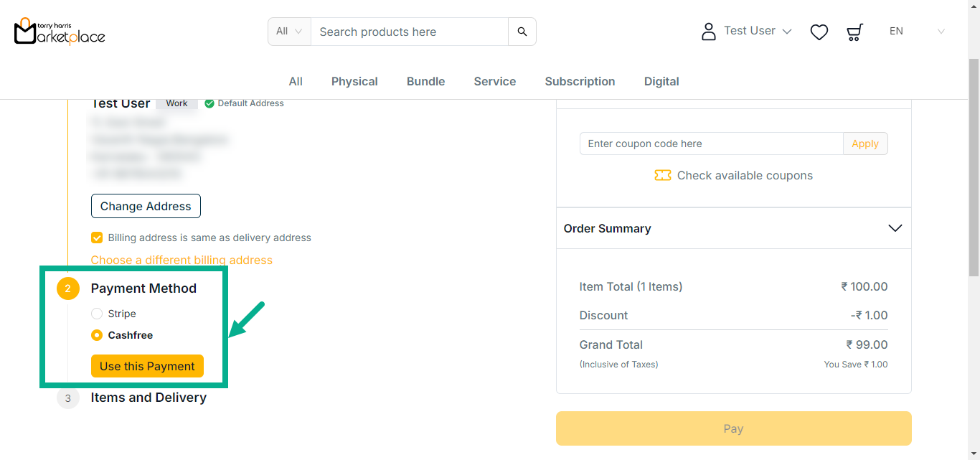Go to the Subscription category tab
Viewport: 980px width, 460px height.
[x=580, y=81]
